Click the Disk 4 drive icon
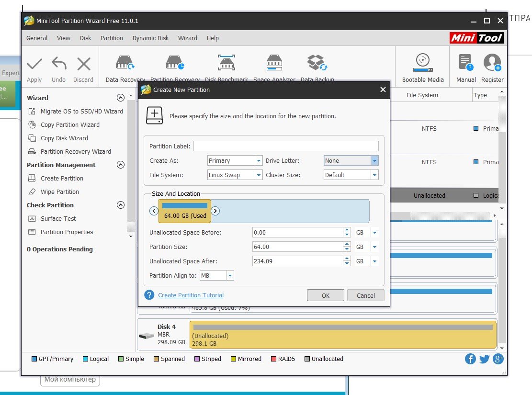 pyautogui.click(x=147, y=336)
